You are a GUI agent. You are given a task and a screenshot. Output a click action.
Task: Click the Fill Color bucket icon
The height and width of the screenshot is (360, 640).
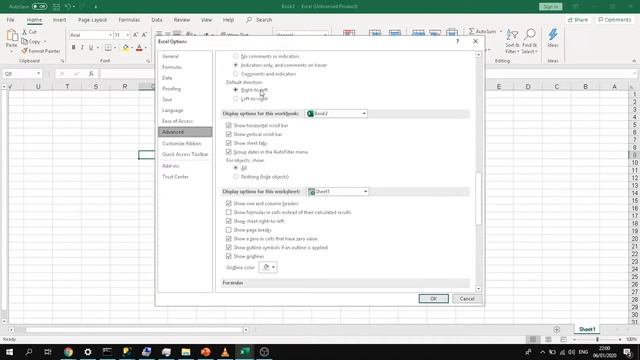click(126, 48)
